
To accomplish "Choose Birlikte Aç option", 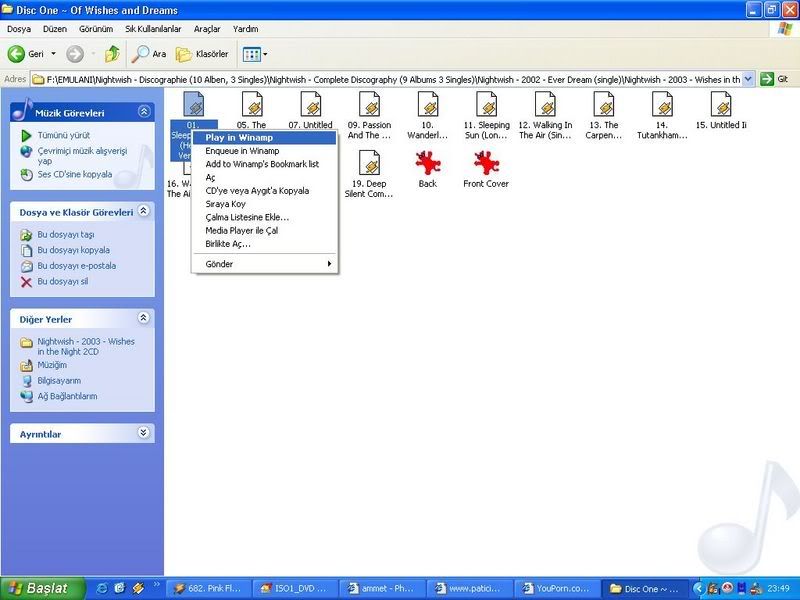I will click(x=264, y=244).
